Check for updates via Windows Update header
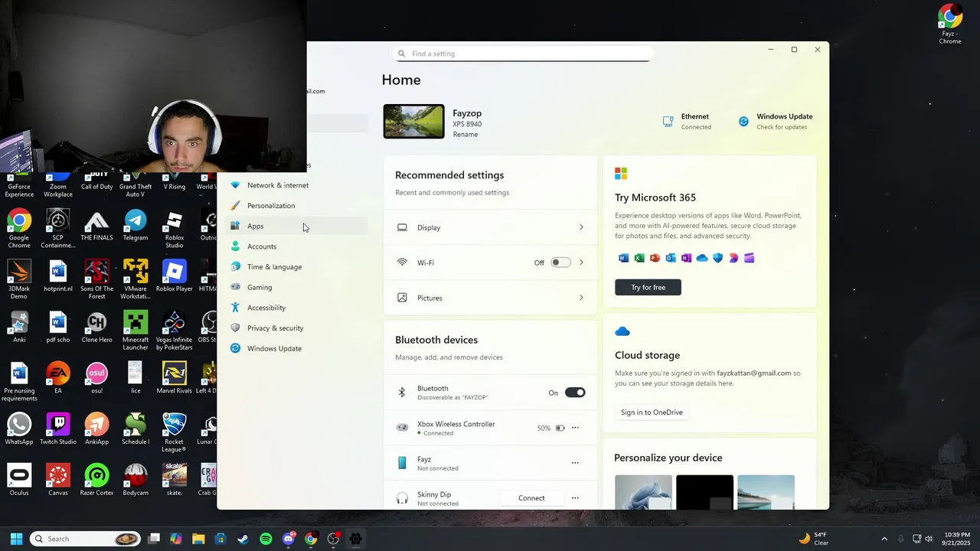Viewport: 980px width, 551px height. 775,121
